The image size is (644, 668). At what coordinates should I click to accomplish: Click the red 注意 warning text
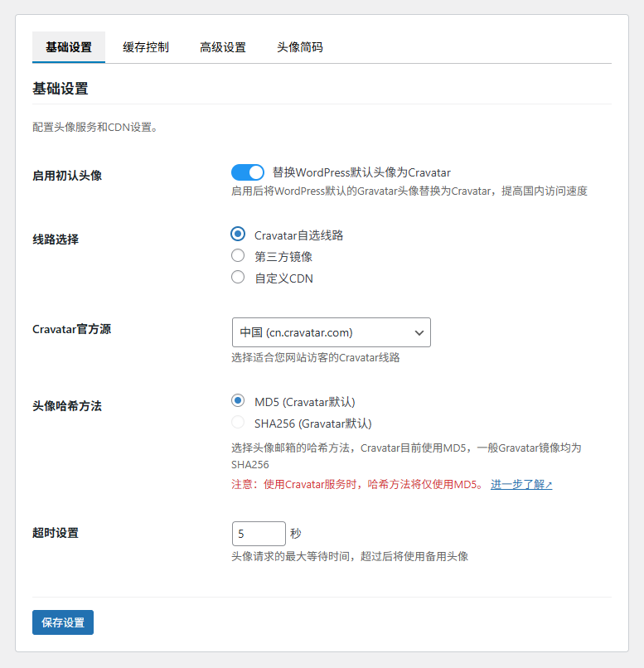coord(358,484)
